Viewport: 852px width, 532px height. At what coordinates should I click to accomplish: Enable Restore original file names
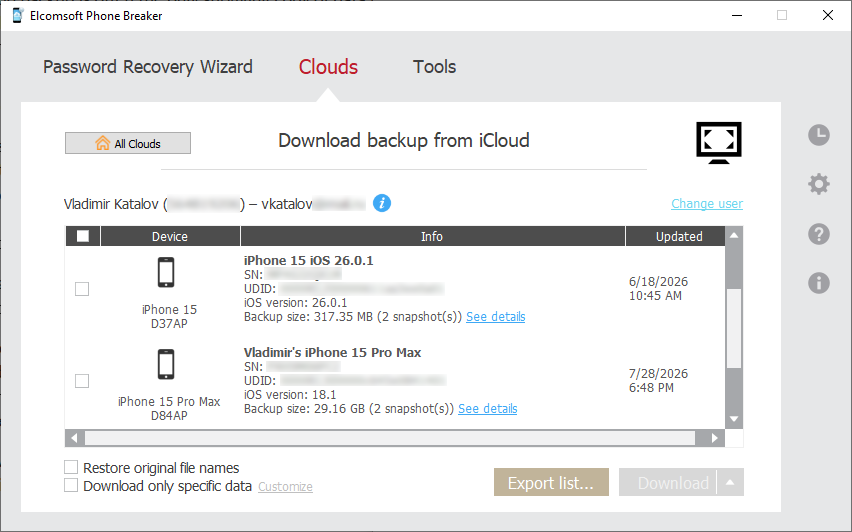(71, 467)
